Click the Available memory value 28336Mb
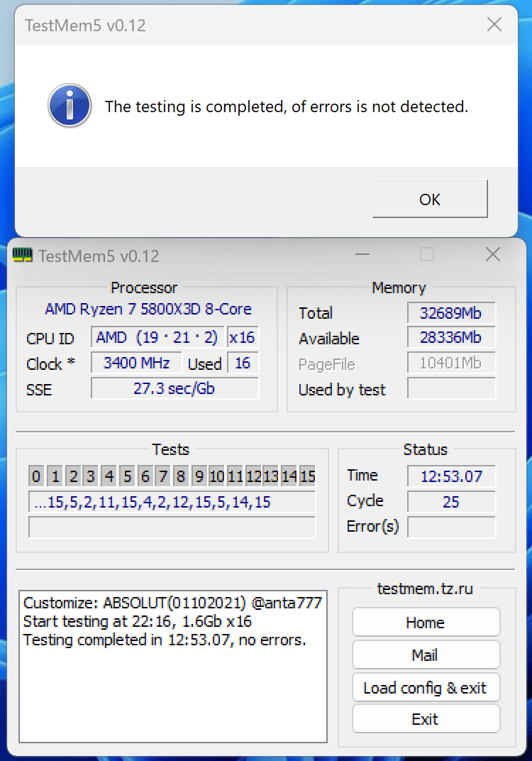 (451, 337)
